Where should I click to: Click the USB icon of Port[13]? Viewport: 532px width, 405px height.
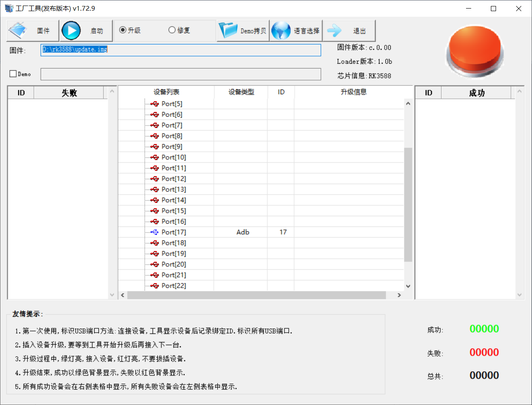(x=155, y=189)
